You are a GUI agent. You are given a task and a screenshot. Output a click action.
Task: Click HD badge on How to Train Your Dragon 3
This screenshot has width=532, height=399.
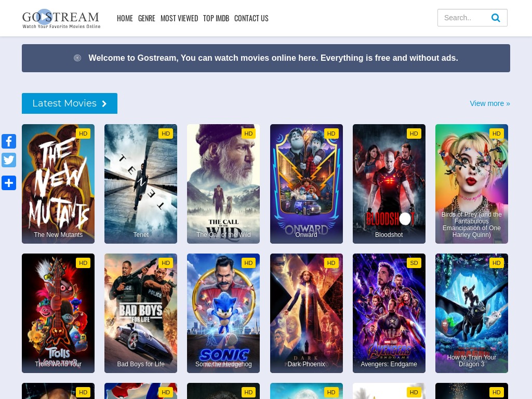[x=496, y=262]
